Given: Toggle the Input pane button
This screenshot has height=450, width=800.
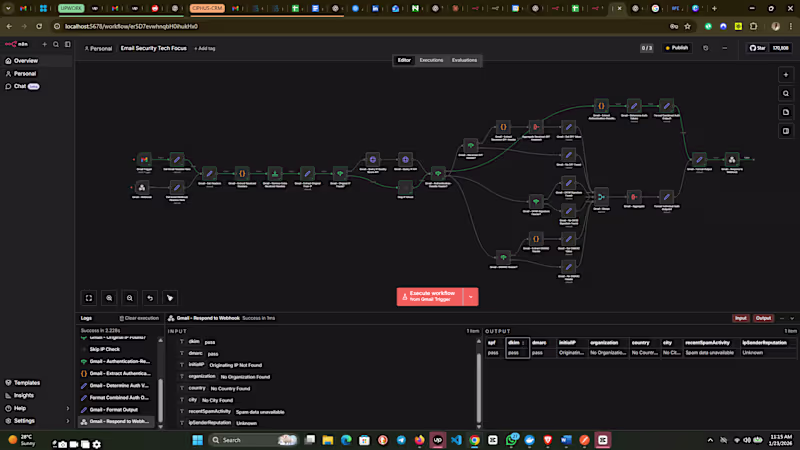Looking at the screenshot, I should (x=741, y=318).
